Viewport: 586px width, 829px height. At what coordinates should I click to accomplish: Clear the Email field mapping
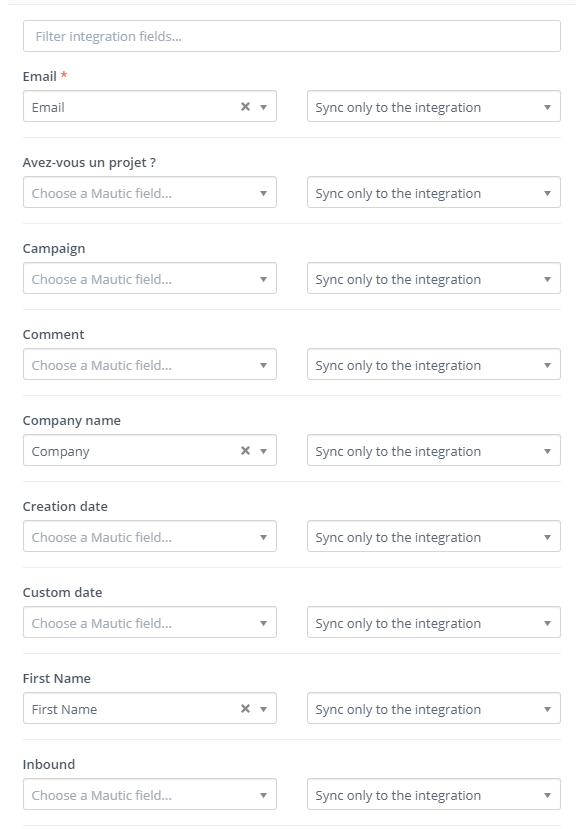[x=245, y=107]
